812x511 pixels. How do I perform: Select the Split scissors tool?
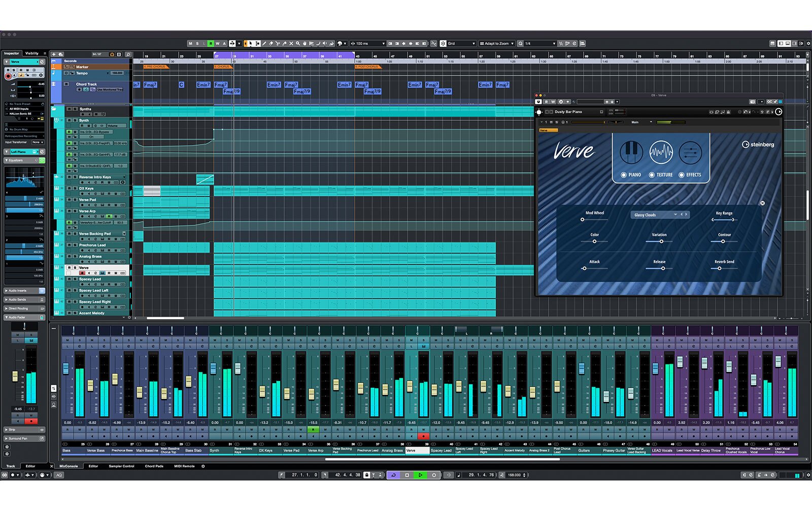278,44
